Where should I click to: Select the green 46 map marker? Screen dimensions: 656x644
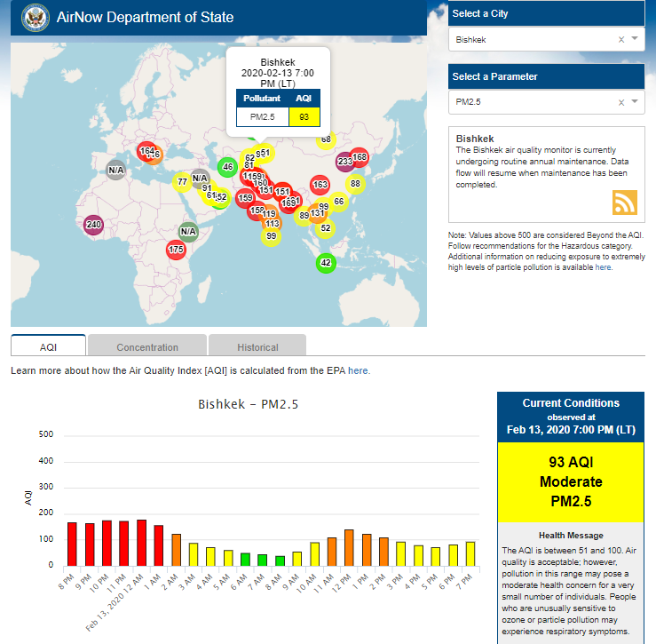point(227,167)
